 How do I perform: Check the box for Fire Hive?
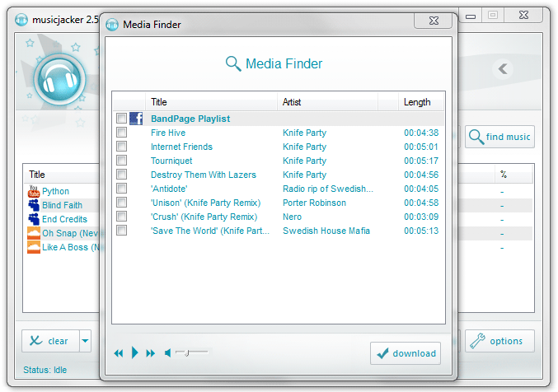121,133
